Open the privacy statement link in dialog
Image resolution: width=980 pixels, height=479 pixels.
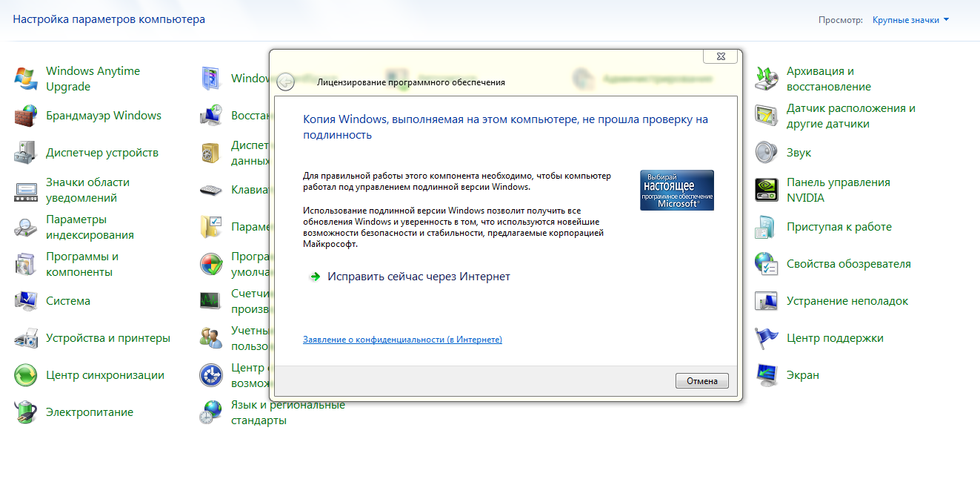pos(402,340)
